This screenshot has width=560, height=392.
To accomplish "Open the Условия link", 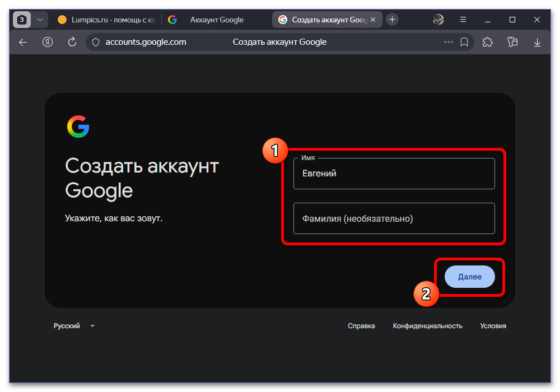I will [493, 326].
